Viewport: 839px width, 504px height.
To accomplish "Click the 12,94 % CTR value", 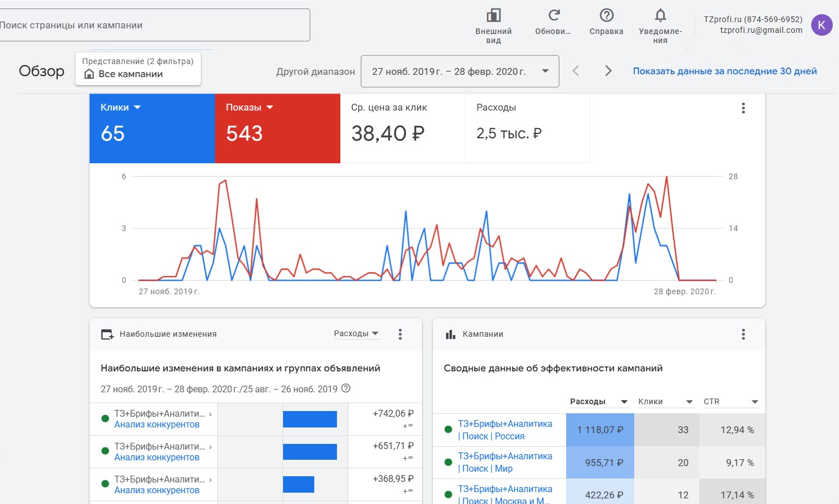I will coord(737,430).
